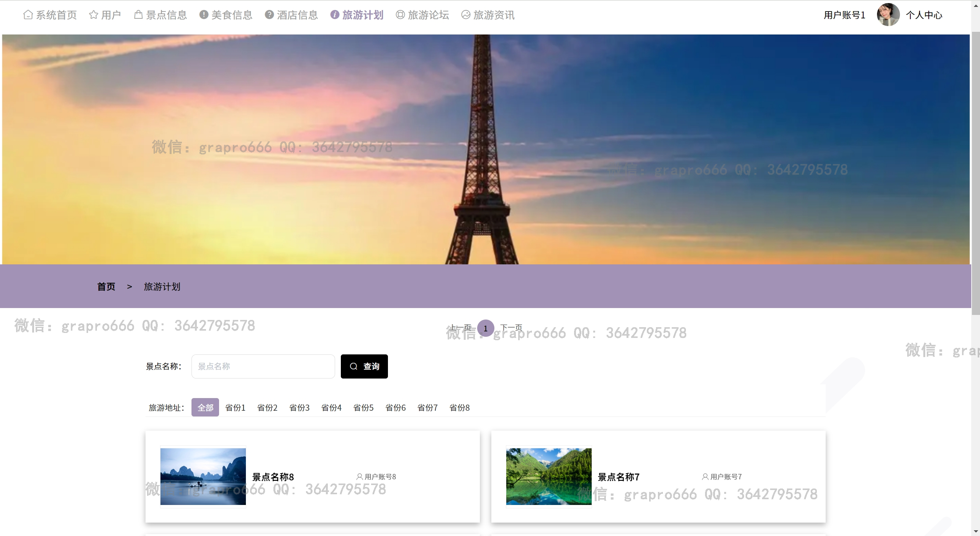The height and width of the screenshot is (536, 980).
Task: Click the exclamation icon beside 美食信息
Action: pyautogui.click(x=204, y=15)
